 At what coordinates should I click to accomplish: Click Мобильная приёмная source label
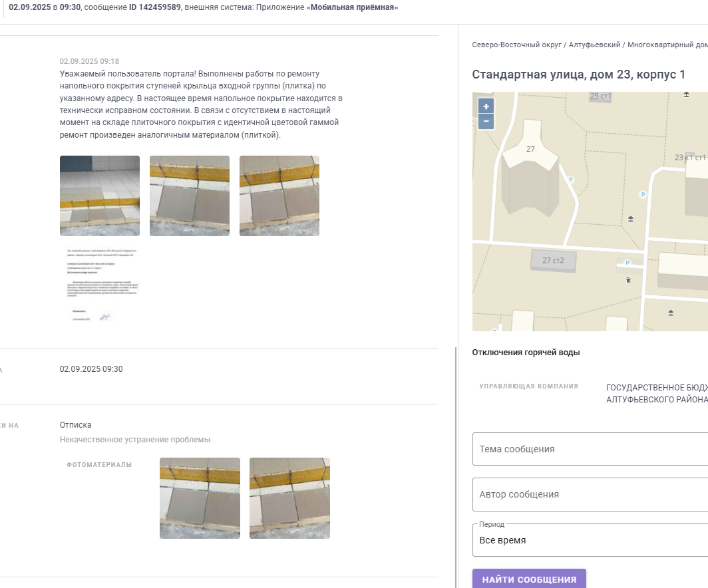(x=352, y=8)
